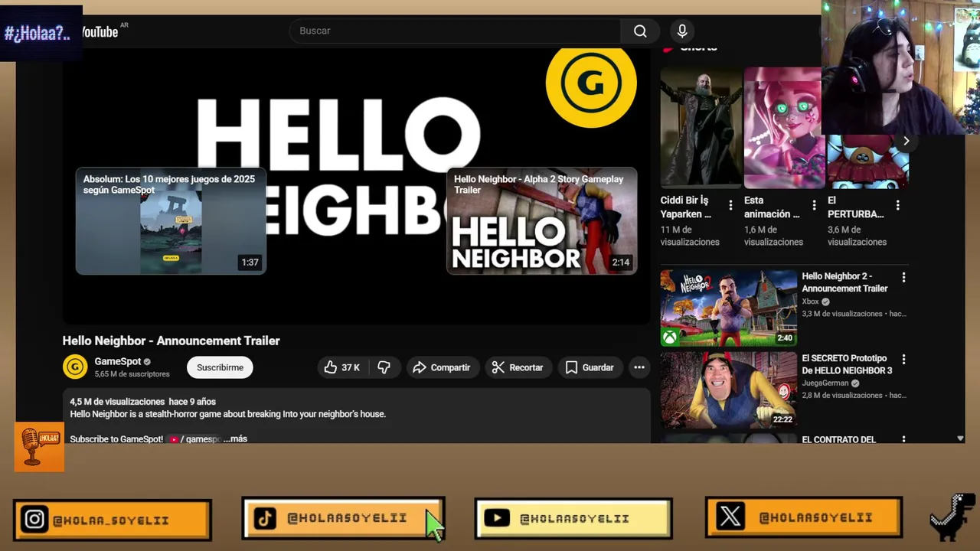Click Hello Neighbor 2 - Announcement Trailer title
980x551 pixels.
(845, 282)
